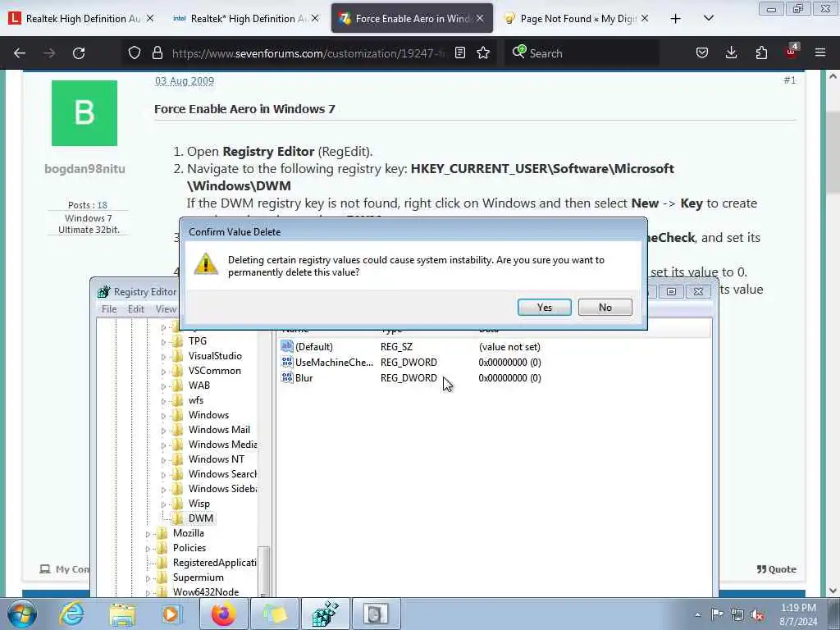Select the Blur DWORD value

[x=304, y=377]
